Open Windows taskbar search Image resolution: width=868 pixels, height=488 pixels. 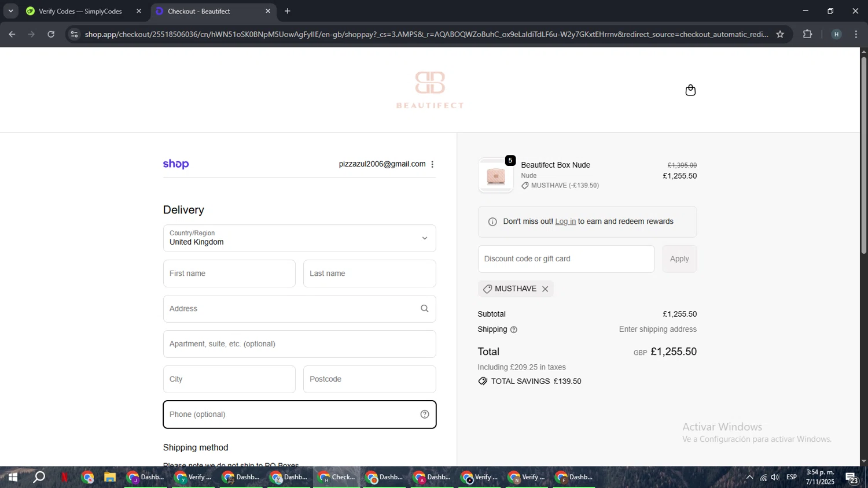tap(39, 477)
